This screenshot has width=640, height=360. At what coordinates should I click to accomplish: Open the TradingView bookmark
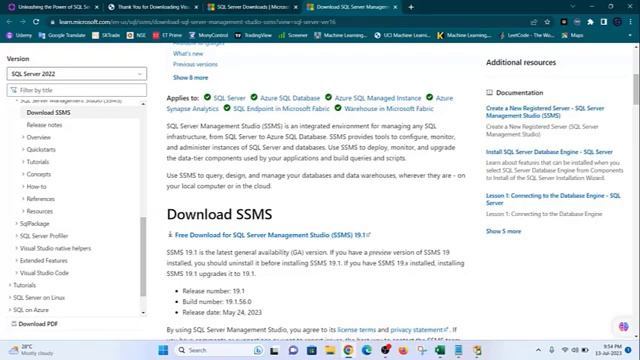click(x=253, y=36)
